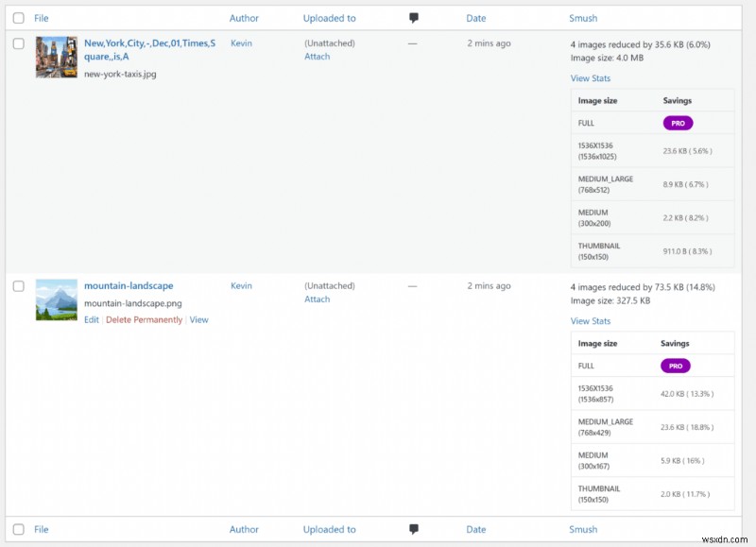Open author Kevin's uploads
The width and height of the screenshot is (756, 547).
click(241, 43)
